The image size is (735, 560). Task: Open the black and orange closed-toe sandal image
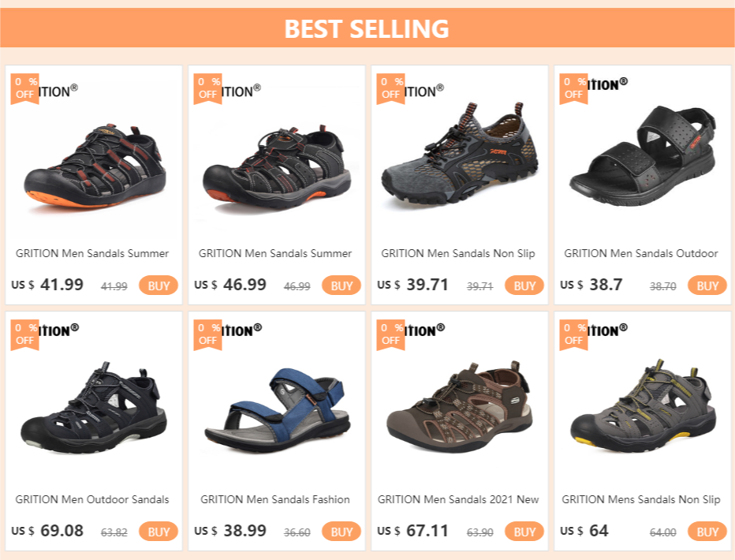(94, 166)
